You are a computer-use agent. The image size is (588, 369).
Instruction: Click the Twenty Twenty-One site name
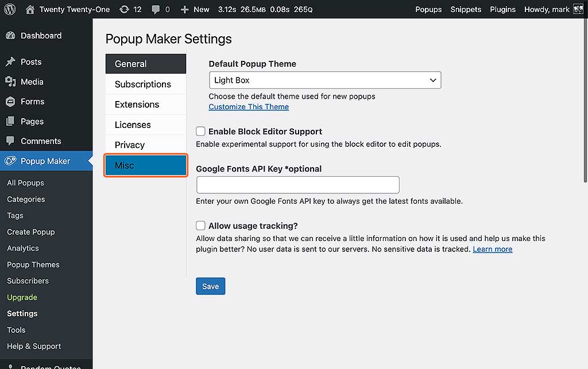click(x=75, y=9)
